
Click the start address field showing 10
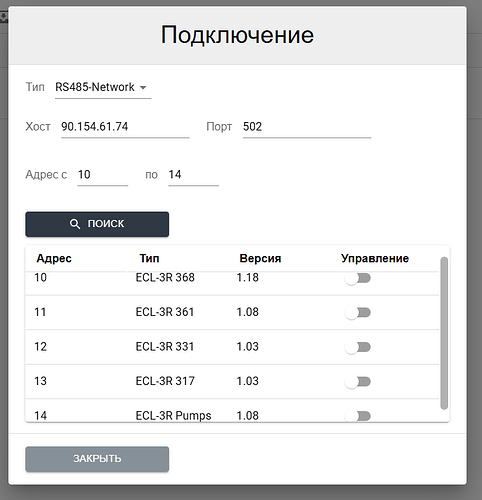click(103, 175)
